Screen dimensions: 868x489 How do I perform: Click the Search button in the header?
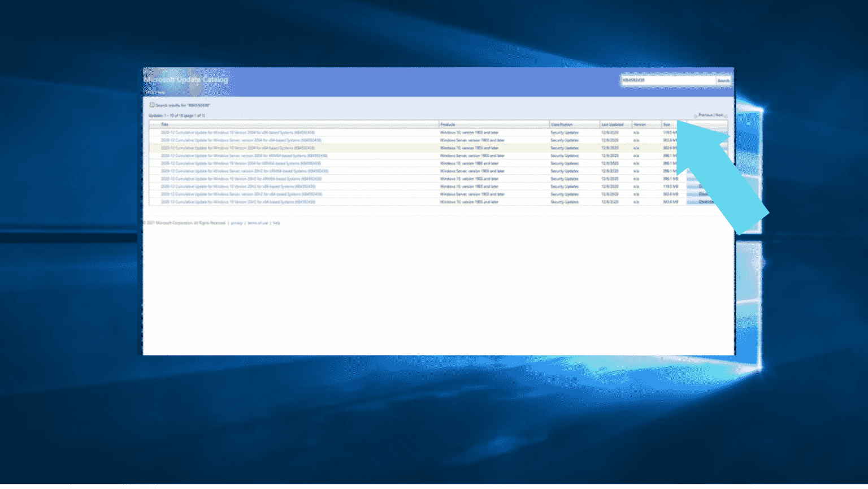tap(723, 80)
